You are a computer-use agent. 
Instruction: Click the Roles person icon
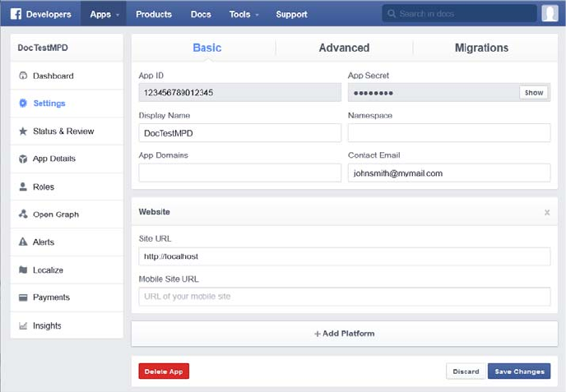point(23,187)
